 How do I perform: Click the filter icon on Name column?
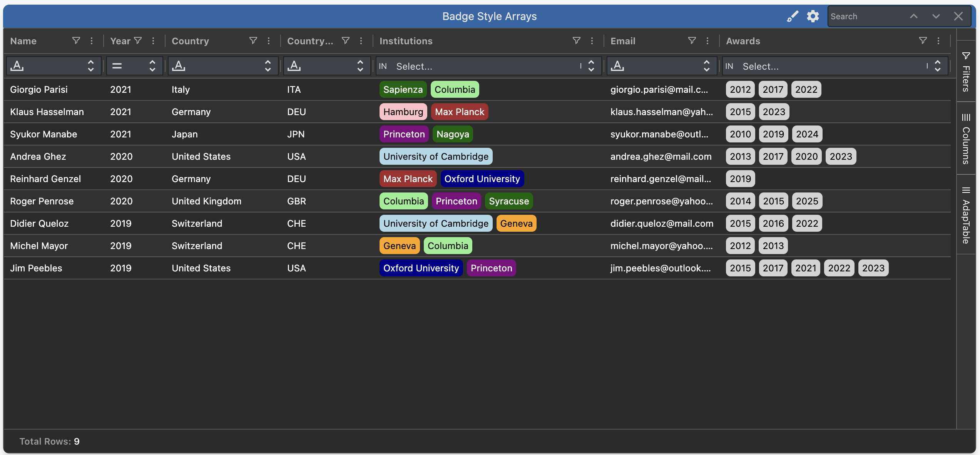tap(76, 41)
